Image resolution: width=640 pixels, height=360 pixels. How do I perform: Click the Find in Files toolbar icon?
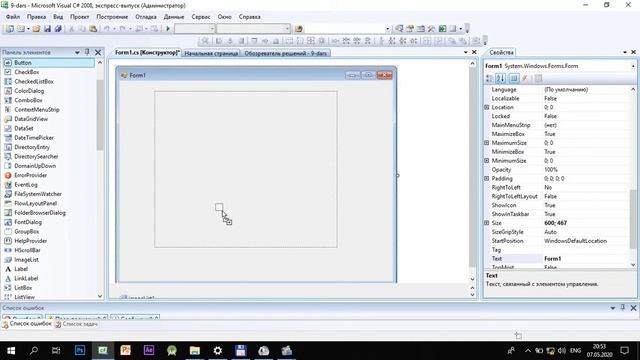click(299, 29)
